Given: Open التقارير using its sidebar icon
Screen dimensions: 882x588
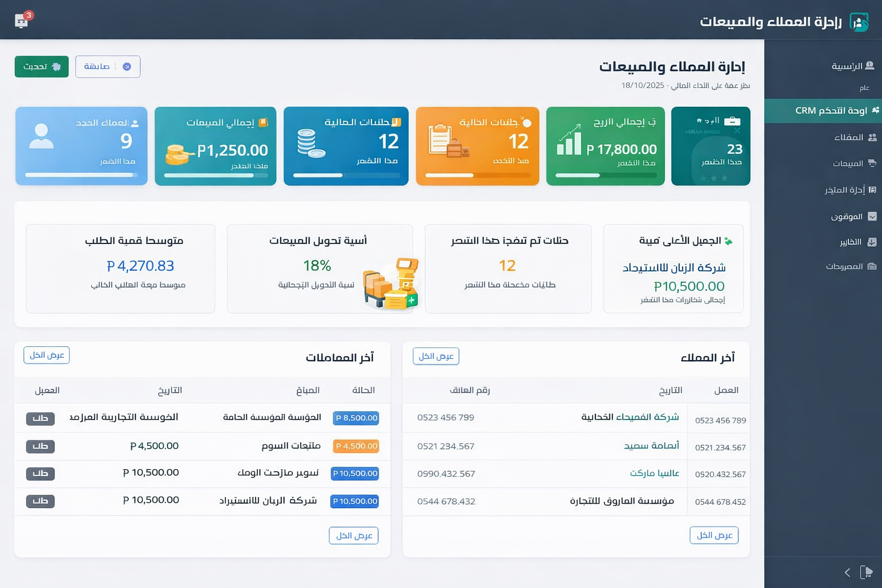Looking at the screenshot, I should pyautogui.click(x=873, y=242).
